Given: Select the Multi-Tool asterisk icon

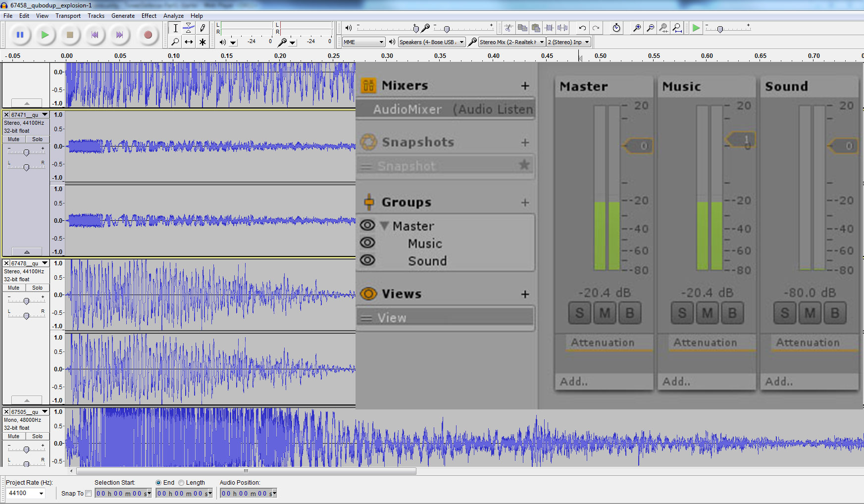Looking at the screenshot, I should point(203,42).
